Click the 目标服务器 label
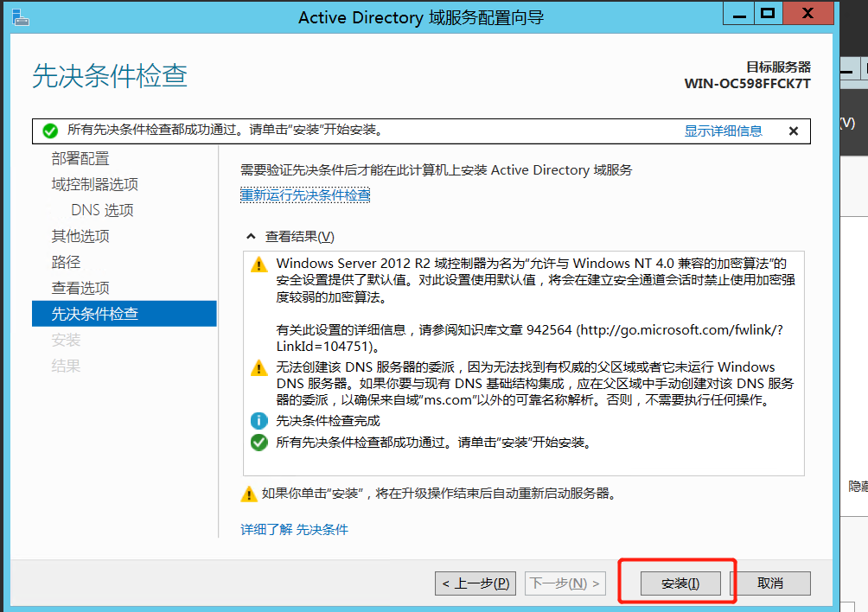The image size is (868, 612). pyautogui.click(x=778, y=67)
